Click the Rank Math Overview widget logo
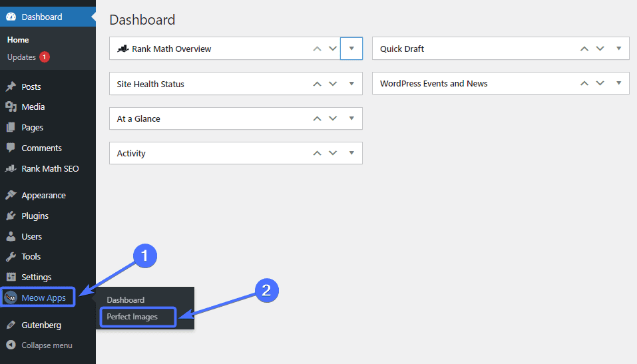This screenshot has height=364, width=637. (x=122, y=49)
